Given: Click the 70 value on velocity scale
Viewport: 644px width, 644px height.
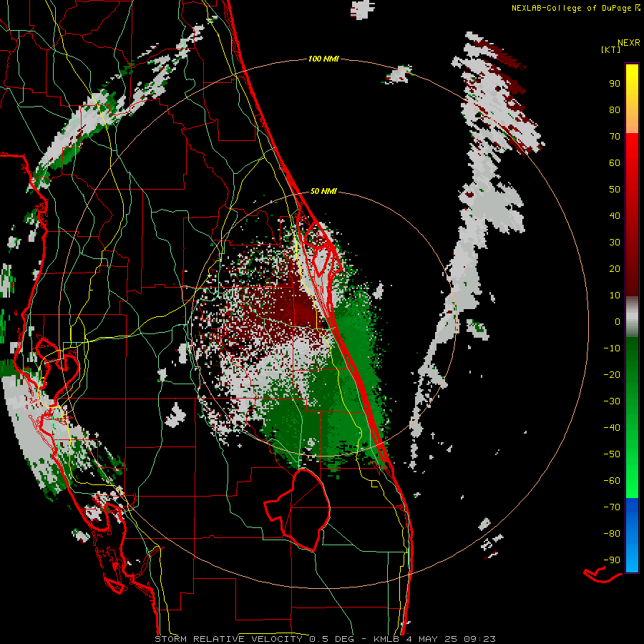Looking at the screenshot, I should [x=615, y=137].
